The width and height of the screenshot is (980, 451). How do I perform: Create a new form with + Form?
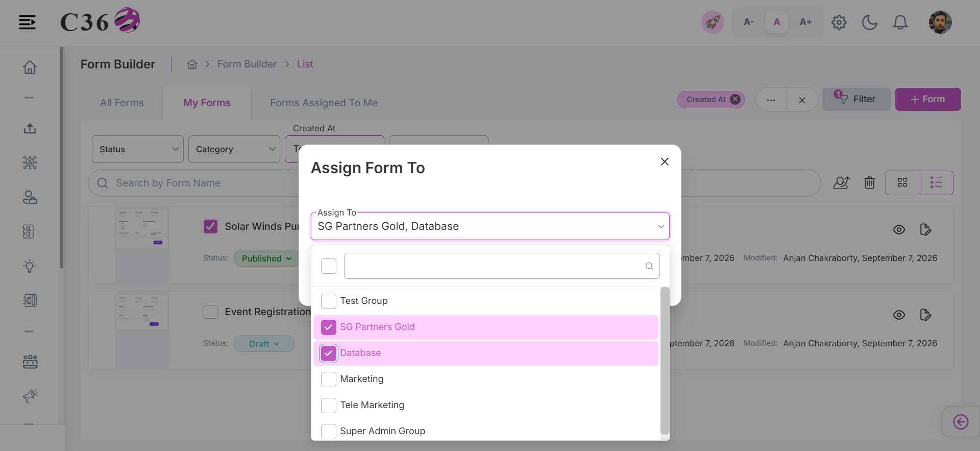click(928, 99)
